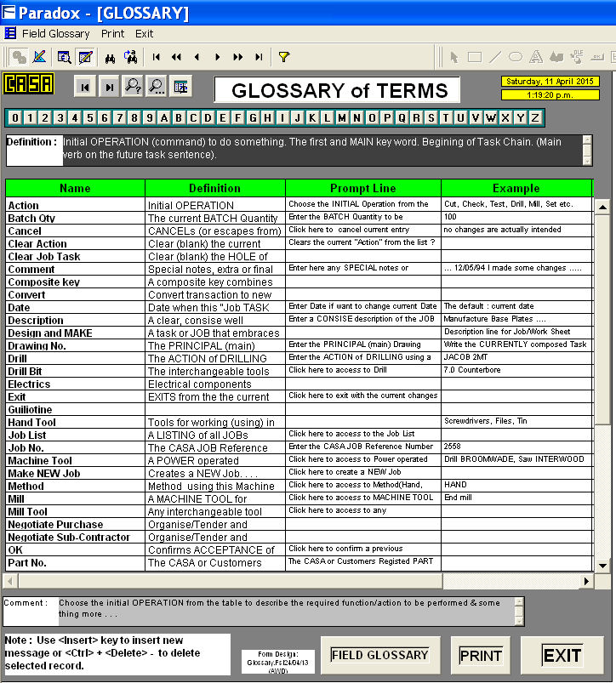Click the magnifier with question mark icon
Viewport: 616px width, 683px height.
tap(133, 86)
